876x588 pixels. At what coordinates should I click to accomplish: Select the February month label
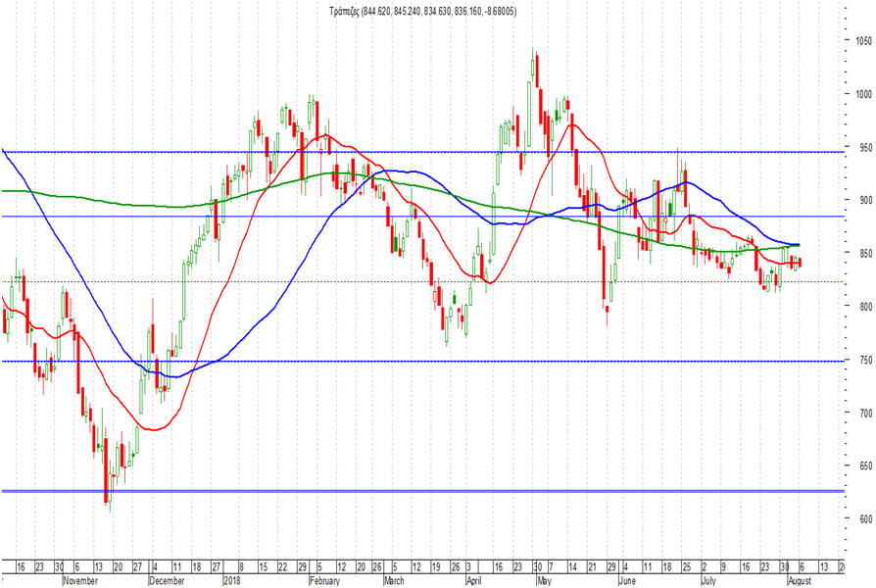click(324, 581)
